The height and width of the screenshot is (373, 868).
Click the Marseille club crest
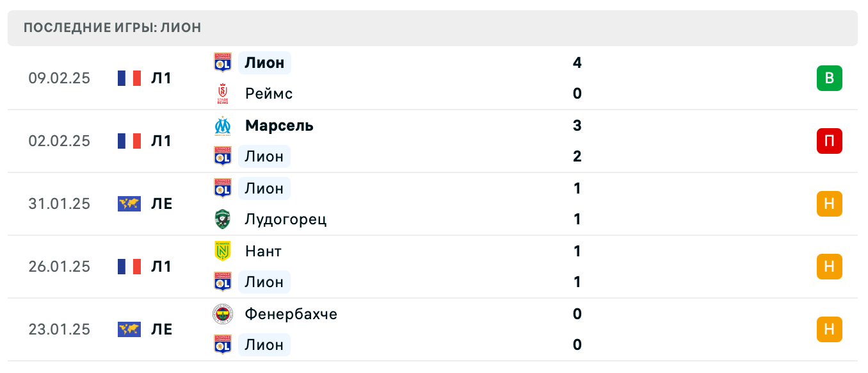point(222,126)
